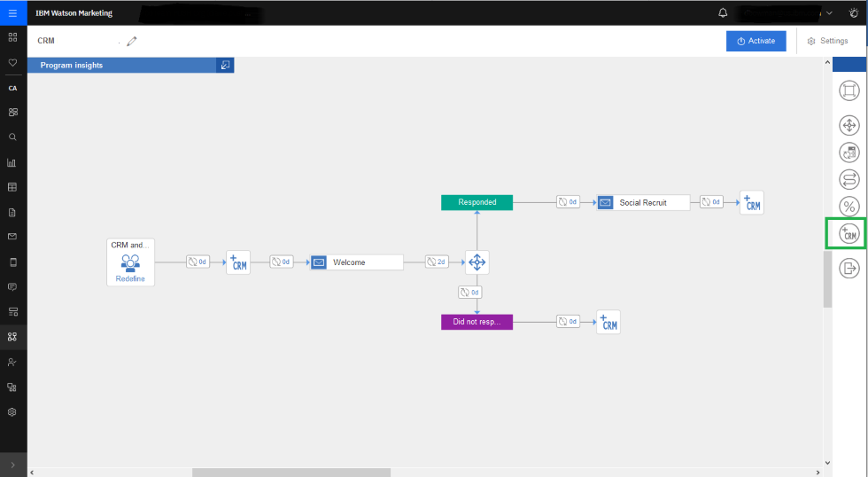The width and height of the screenshot is (868, 477).
Task: Pick the loop arrows tool in palette
Action: 849,179
